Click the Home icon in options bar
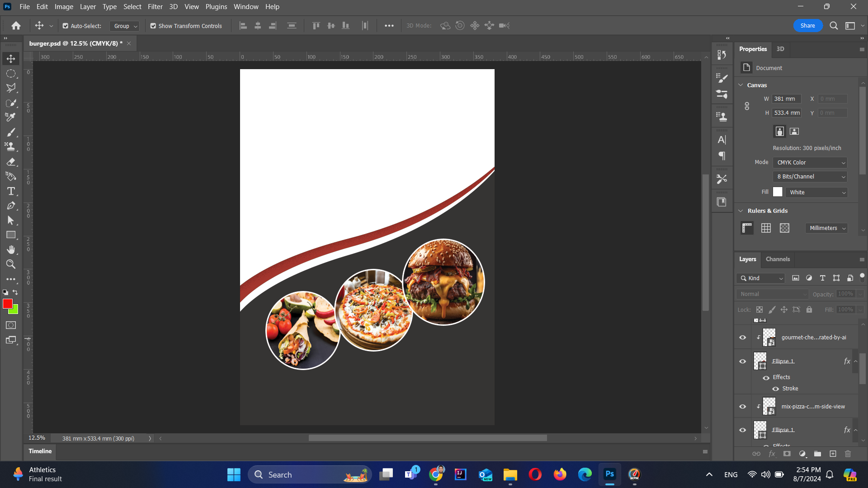Screen dimensions: 868x488 coord(16,26)
